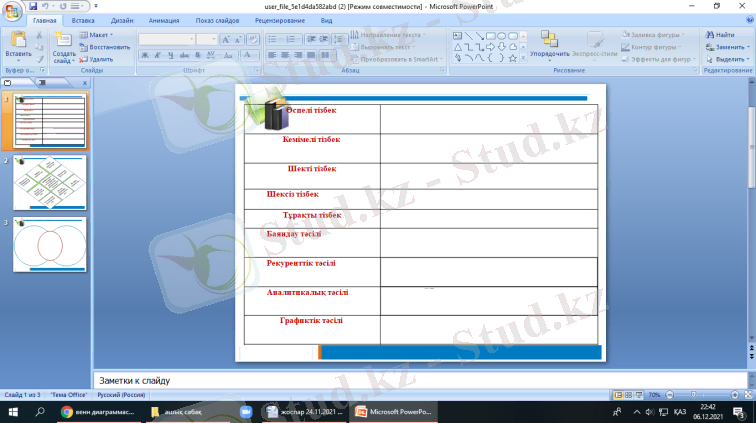This screenshot has width=756, height=423.
Task: Select the third slide thumbnail with Venn diagram
Action: [49, 244]
